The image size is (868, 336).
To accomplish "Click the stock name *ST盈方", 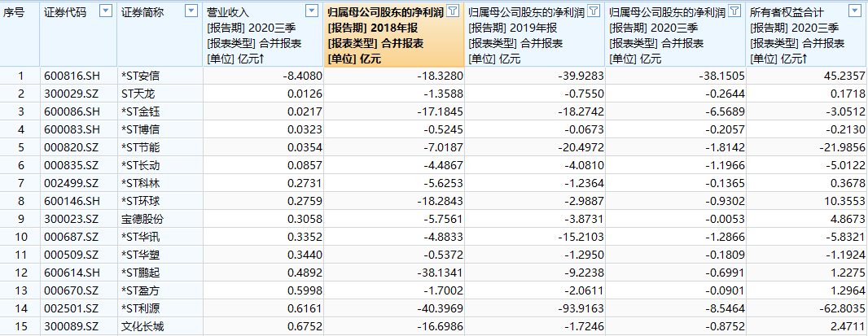I will [141, 291].
